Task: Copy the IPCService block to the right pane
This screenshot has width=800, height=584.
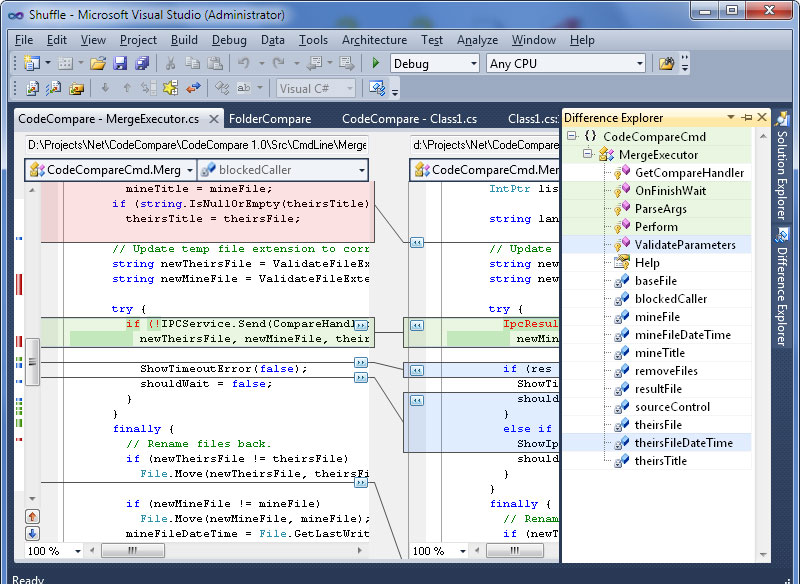Action: tap(361, 324)
